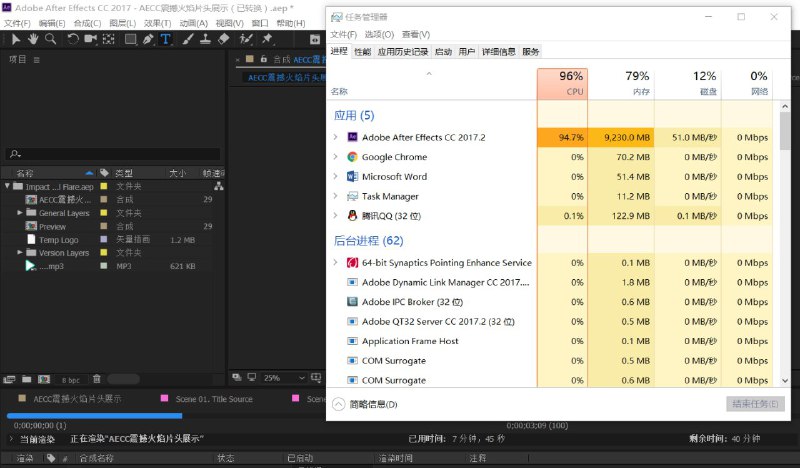This screenshot has height=468, width=800.
Task: Expand the 腾讯QQ (32 位) process row
Action: (x=335, y=215)
